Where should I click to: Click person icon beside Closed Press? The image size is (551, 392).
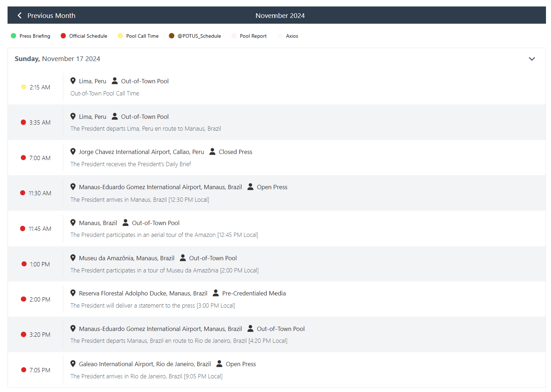click(212, 151)
